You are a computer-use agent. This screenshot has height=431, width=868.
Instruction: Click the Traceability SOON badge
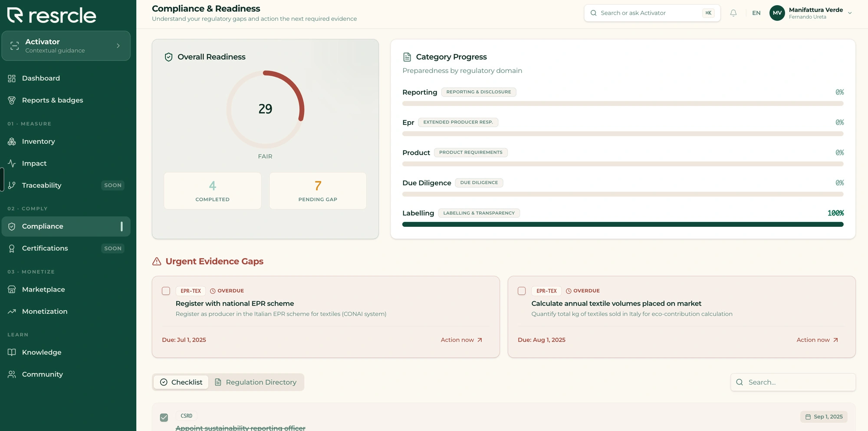click(x=113, y=186)
